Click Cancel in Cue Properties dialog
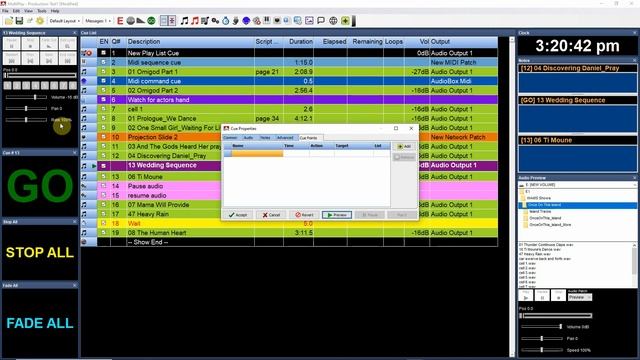640x360 pixels. [x=271, y=215]
